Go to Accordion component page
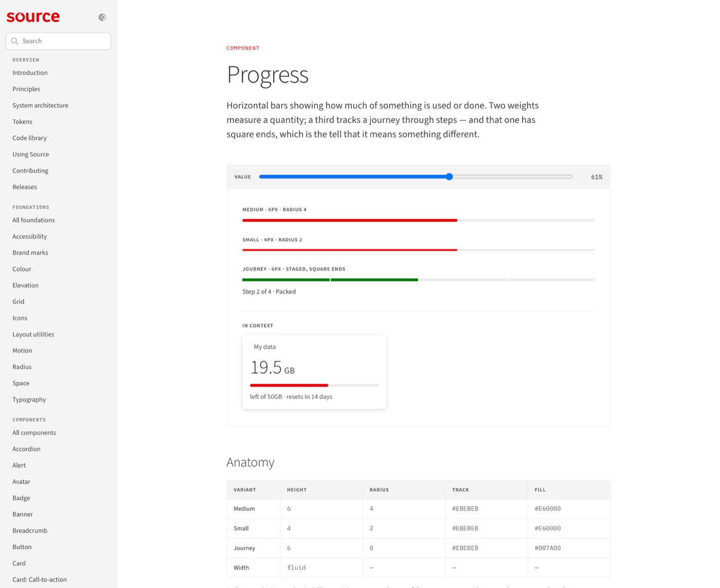 (x=26, y=449)
